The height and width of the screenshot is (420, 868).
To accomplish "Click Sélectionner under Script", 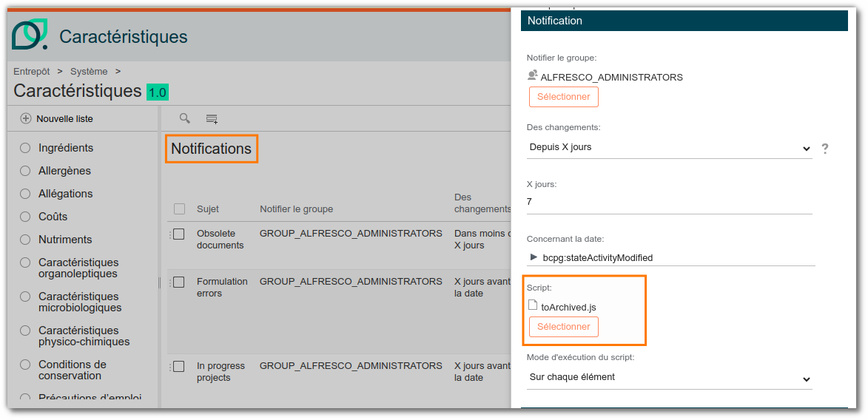I will click(x=564, y=327).
